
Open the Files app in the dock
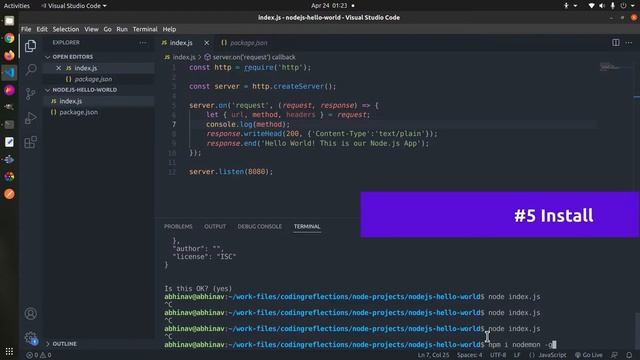point(9,21)
